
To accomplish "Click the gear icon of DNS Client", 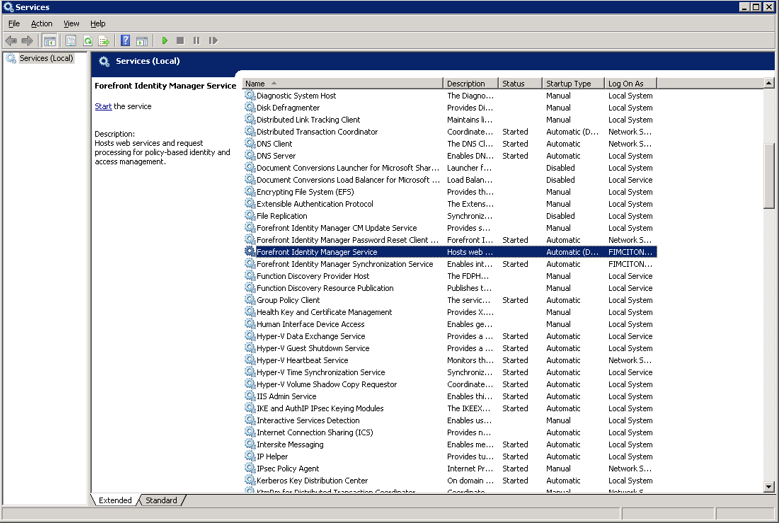I will [250, 143].
